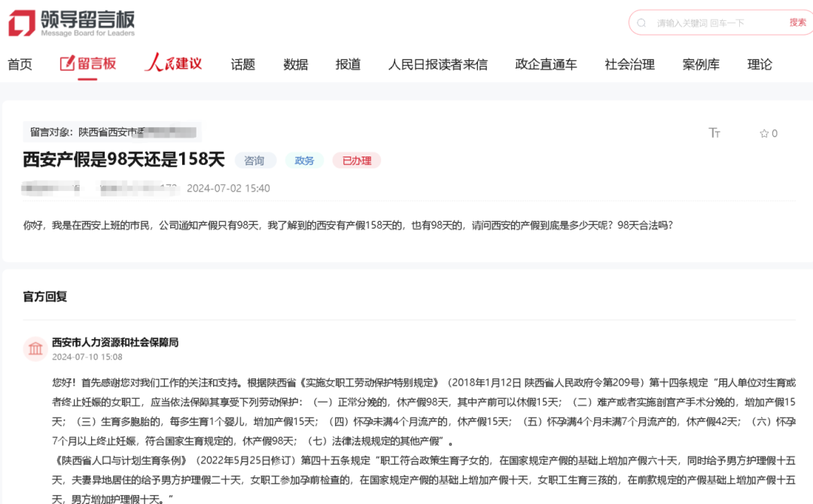
Task: Select the 社会治理 tab
Action: pyautogui.click(x=629, y=65)
